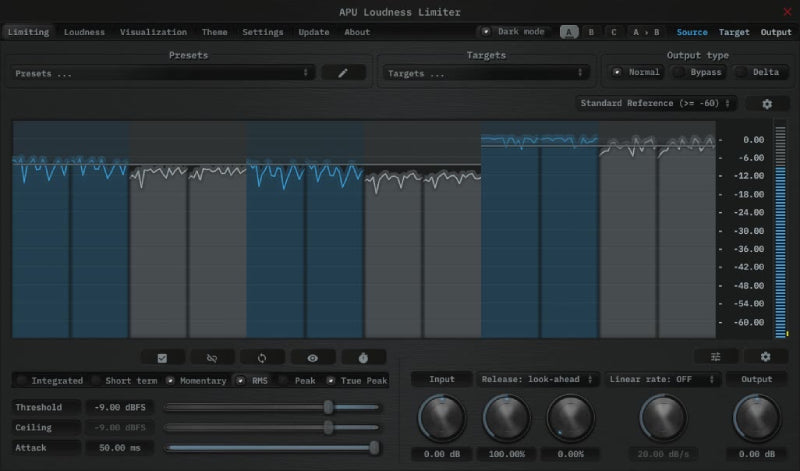This screenshot has height=471, width=800.
Task: Toggle Momentary loudness measurement
Action: 196,381
